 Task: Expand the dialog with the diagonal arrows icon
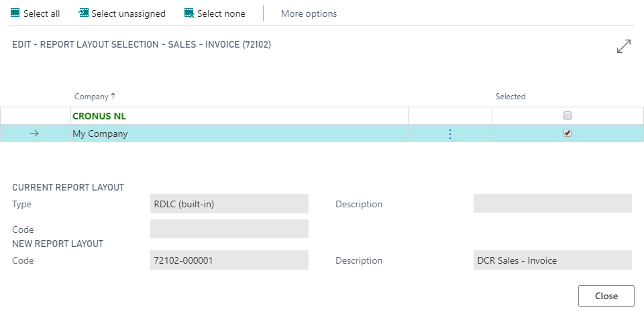[x=624, y=46]
